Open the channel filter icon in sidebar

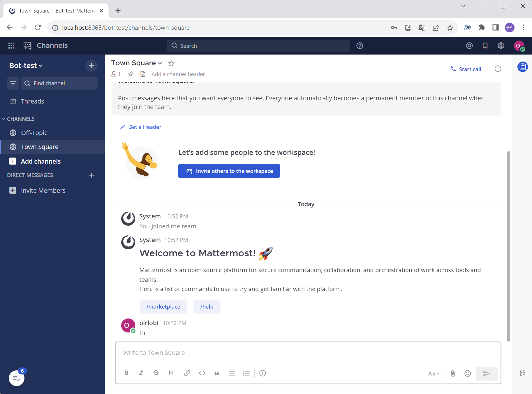coord(13,83)
